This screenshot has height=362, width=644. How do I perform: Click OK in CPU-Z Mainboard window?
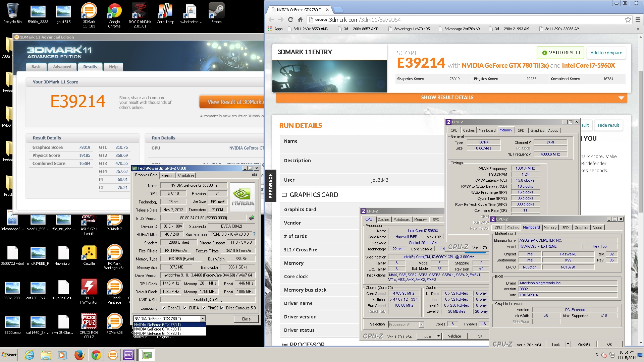609,344
